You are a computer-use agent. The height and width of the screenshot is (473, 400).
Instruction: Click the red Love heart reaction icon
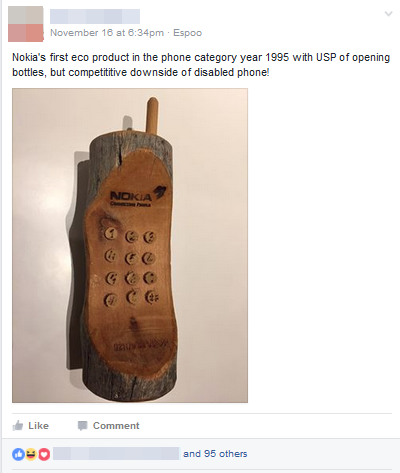(x=44, y=454)
